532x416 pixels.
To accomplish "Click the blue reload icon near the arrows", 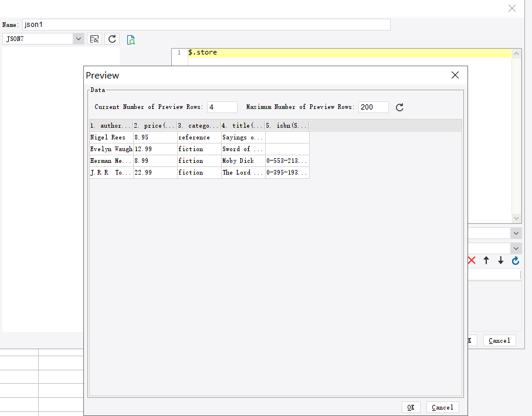I will 515,260.
